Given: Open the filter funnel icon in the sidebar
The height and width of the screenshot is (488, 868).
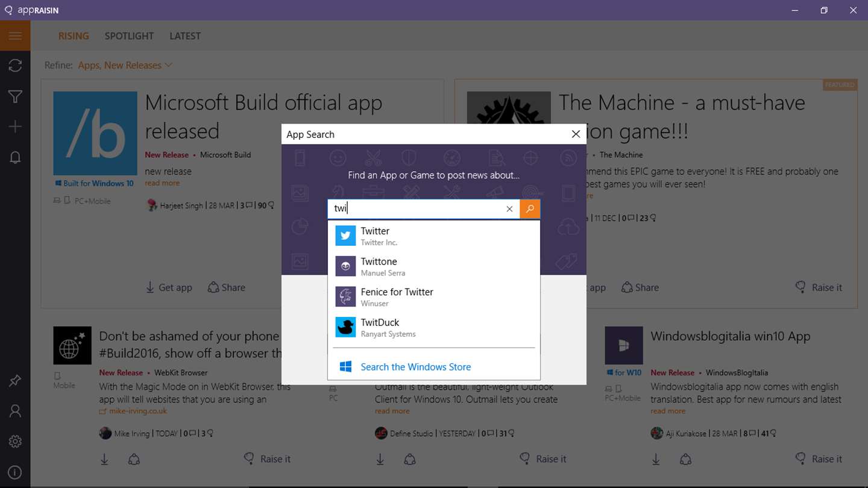Looking at the screenshot, I should tap(15, 96).
